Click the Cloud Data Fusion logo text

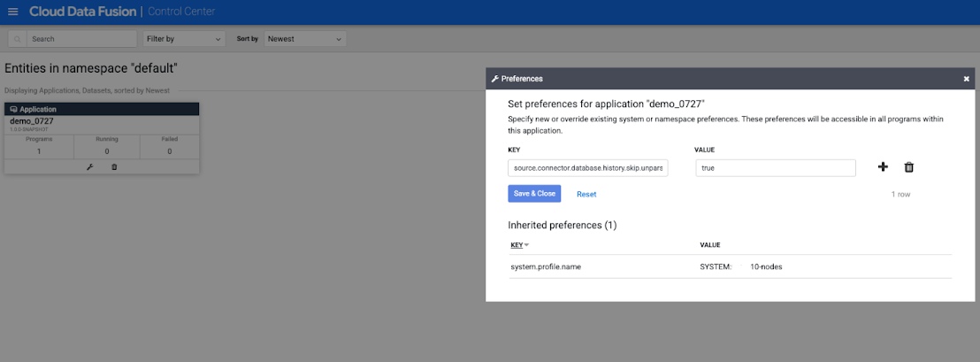82,12
